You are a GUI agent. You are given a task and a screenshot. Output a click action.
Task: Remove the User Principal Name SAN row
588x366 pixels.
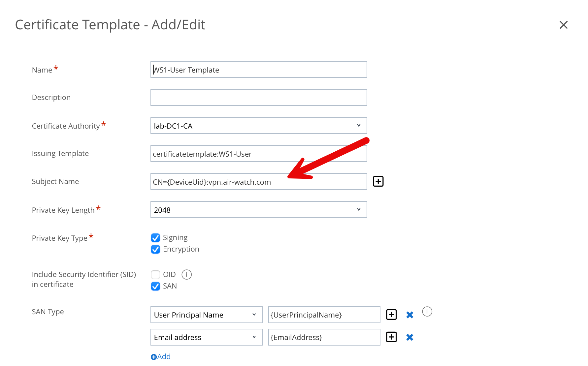[x=410, y=315]
